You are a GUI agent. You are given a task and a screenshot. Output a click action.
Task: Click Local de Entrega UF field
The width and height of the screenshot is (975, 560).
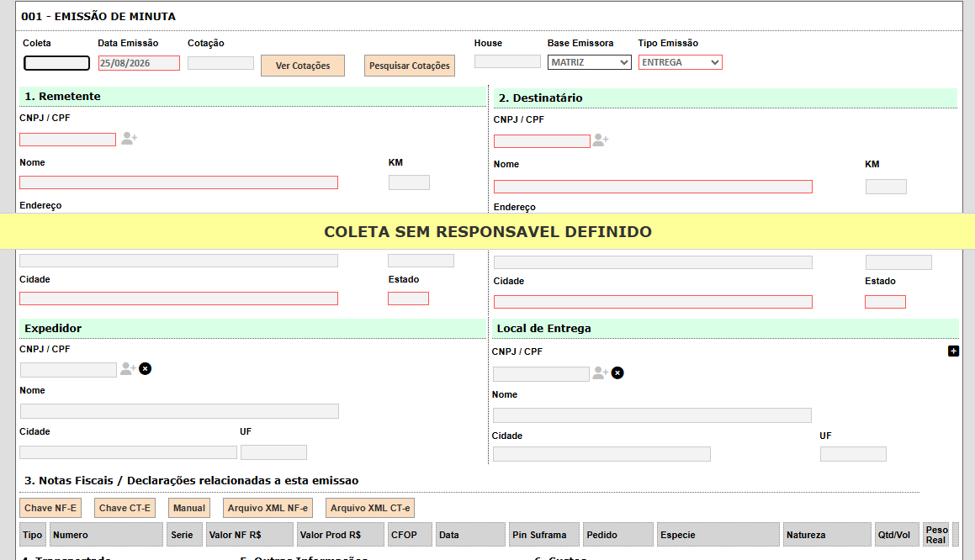pos(853,454)
